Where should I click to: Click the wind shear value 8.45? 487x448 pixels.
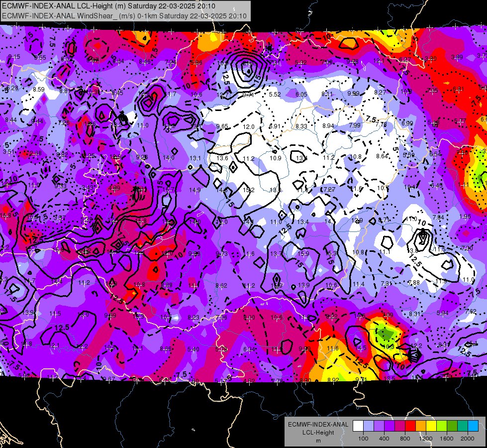pos(117,93)
